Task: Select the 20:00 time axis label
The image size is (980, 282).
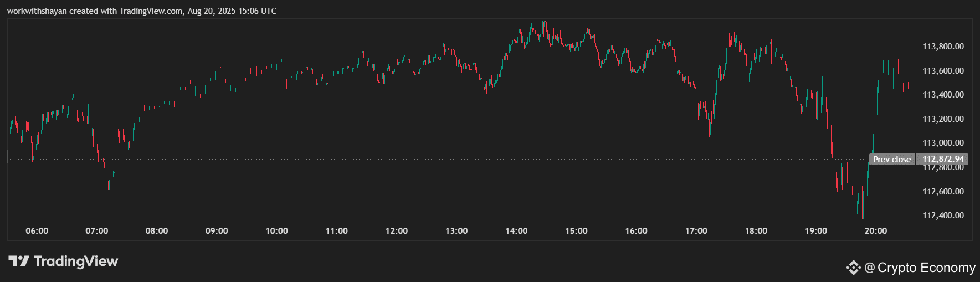Action: coord(876,231)
